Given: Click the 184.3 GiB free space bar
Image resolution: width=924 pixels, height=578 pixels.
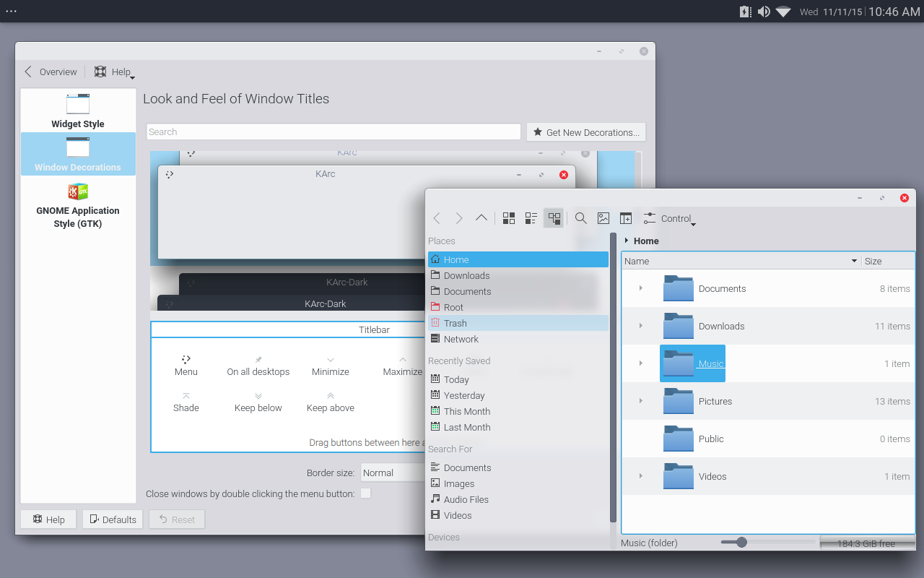Looking at the screenshot, I should (x=868, y=543).
